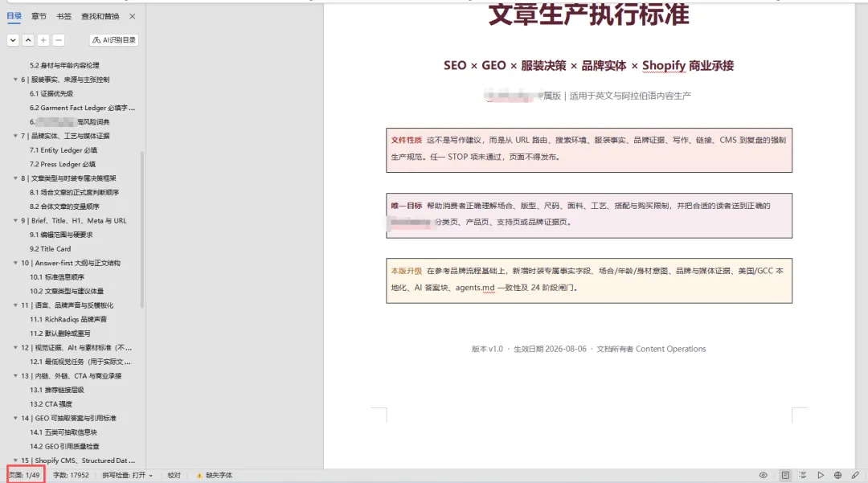Collapse section 9 Brief Title triangle
Viewport: 868px width, 483px height.
15,221
